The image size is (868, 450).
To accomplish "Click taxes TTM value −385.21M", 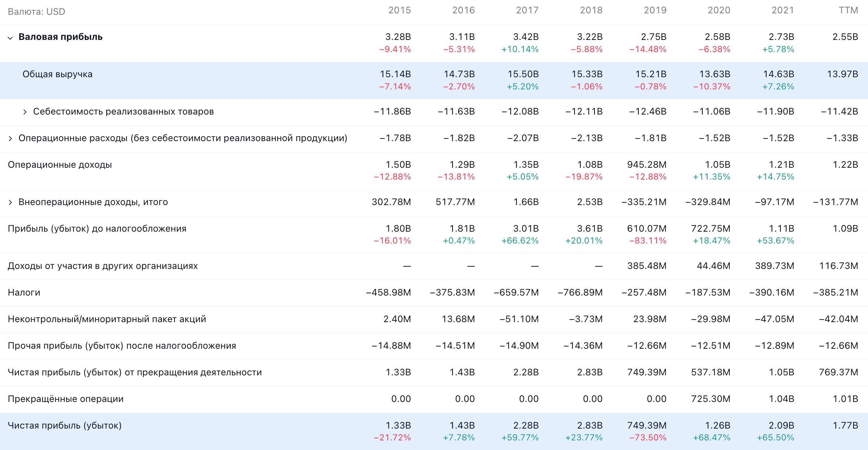I will (835, 293).
